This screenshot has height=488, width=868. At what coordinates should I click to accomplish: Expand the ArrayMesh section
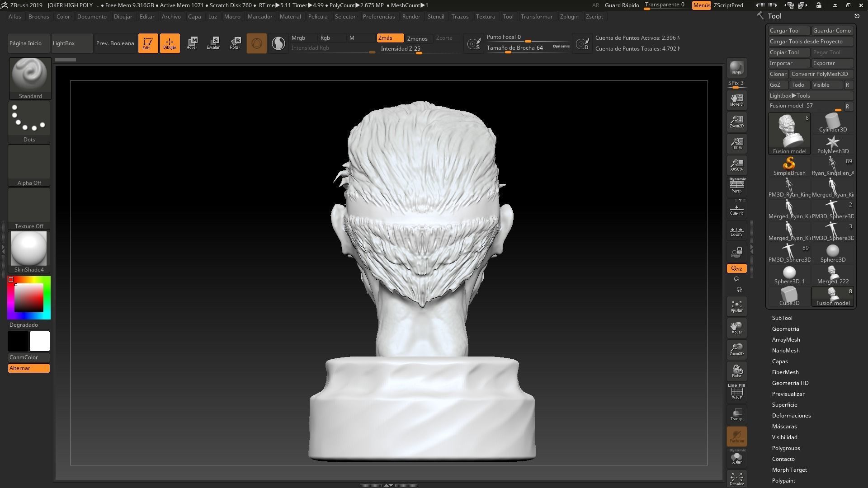click(786, 340)
